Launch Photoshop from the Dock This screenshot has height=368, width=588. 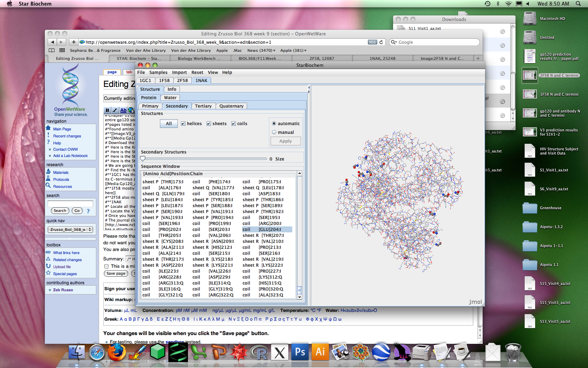[300, 352]
